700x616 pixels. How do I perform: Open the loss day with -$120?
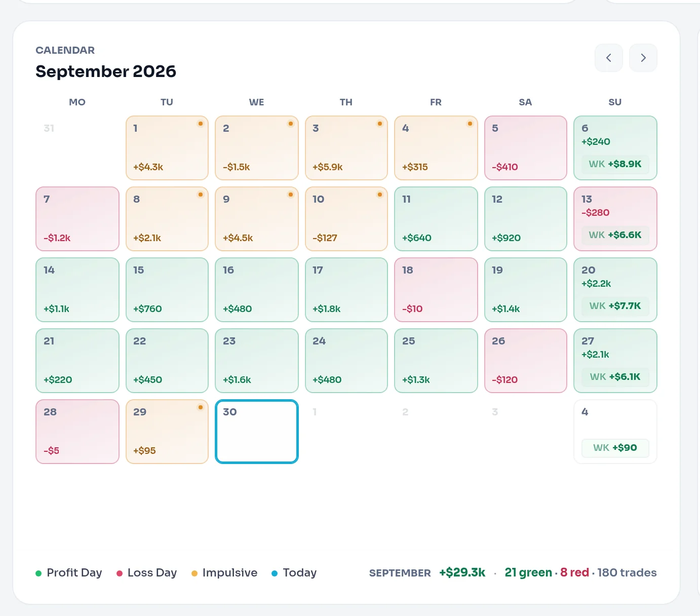(x=526, y=361)
